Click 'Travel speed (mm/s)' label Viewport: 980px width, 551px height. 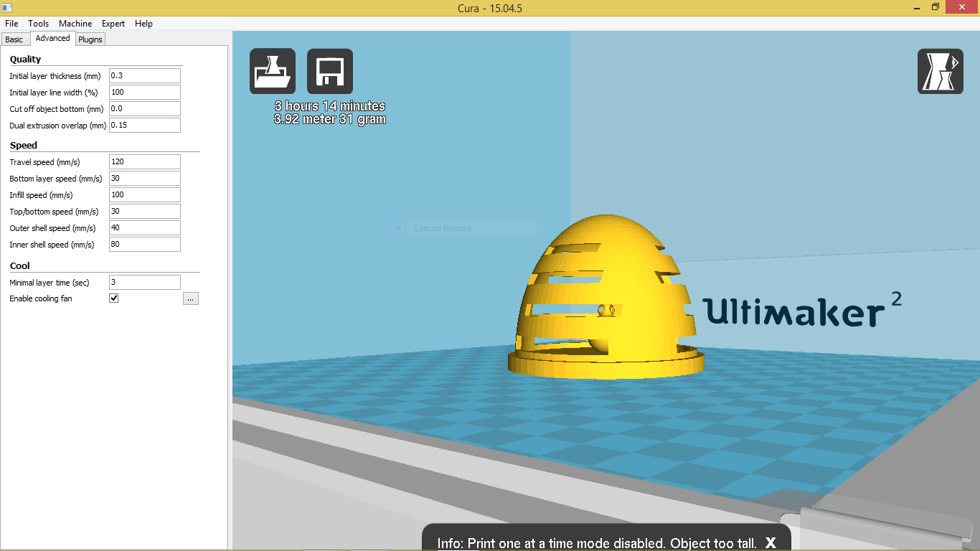(44, 162)
